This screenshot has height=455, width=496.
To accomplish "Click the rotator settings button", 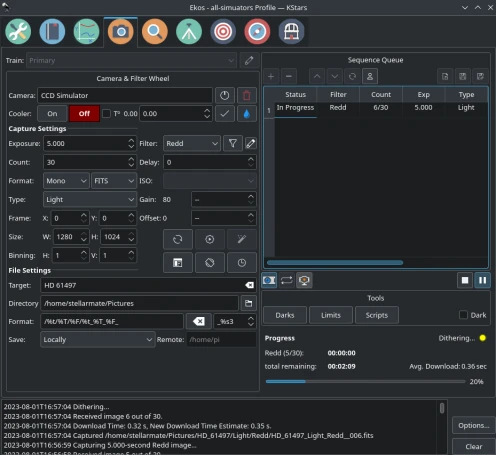I will (x=210, y=263).
